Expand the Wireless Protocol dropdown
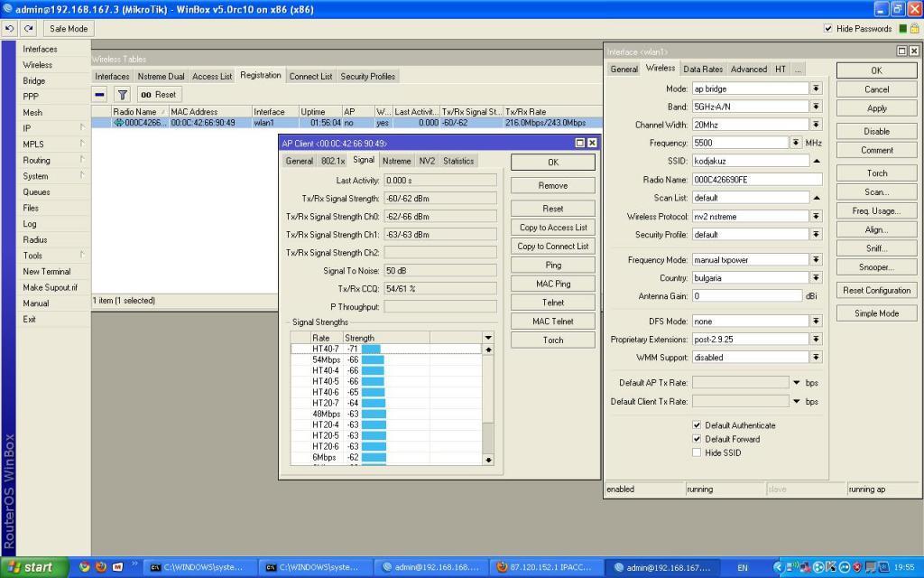This screenshot has width=924, height=578. pos(816,217)
